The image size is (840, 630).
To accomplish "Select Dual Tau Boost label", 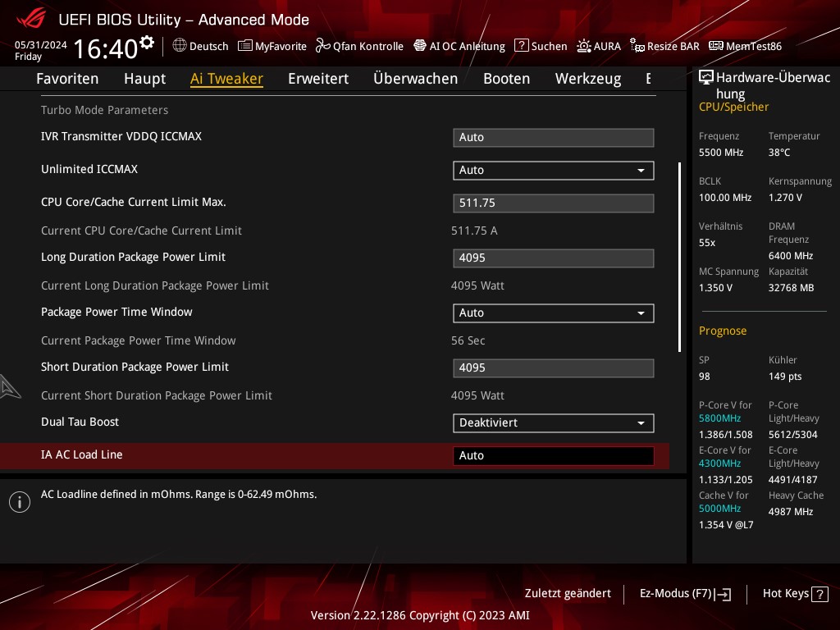I will coord(80,422).
